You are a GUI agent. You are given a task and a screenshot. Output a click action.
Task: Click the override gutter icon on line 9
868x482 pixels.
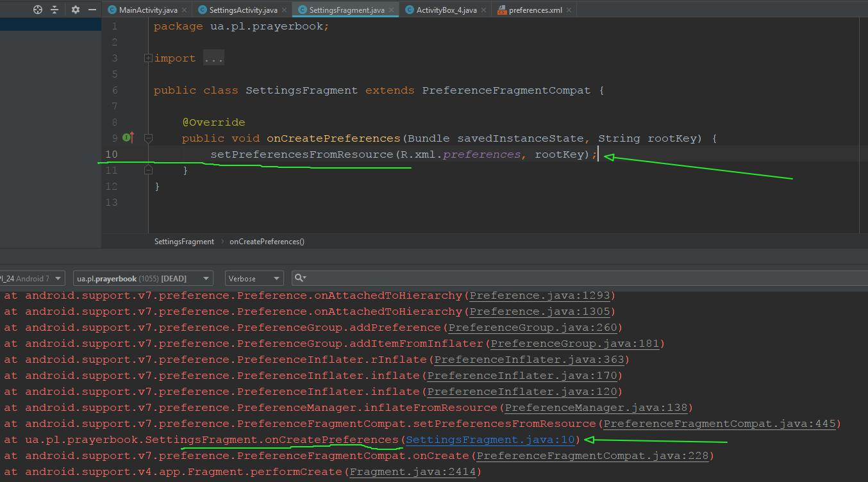pos(128,138)
